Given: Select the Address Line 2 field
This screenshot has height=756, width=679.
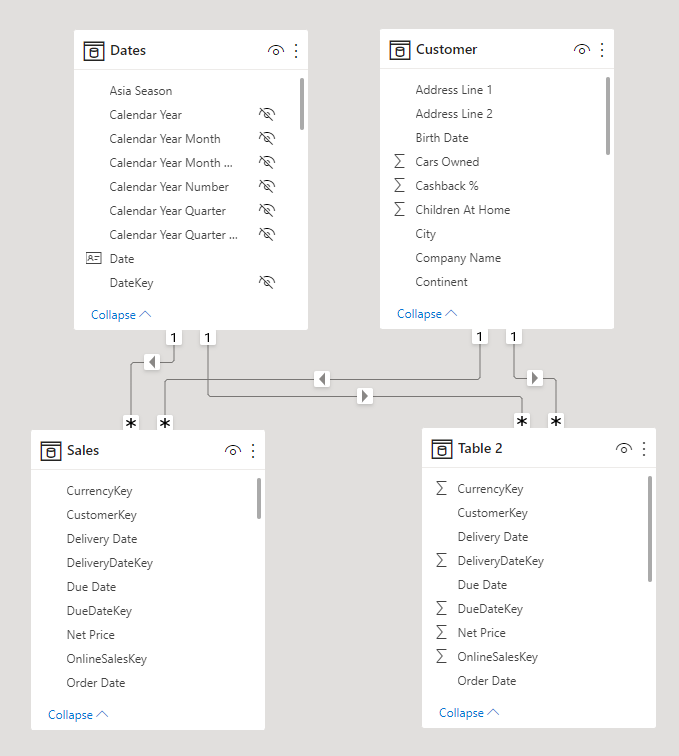Looking at the screenshot, I should 454,114.
